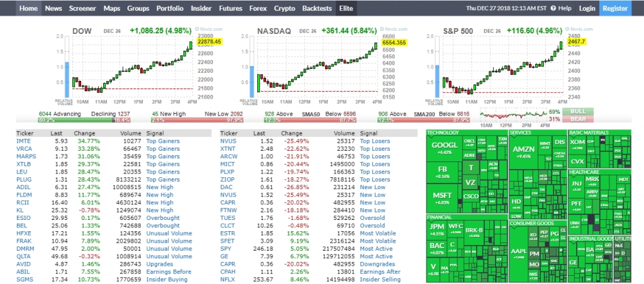Click the BULL sentiment indicator
The height and width of the screenshot is (284, 644).
point(578,111)
